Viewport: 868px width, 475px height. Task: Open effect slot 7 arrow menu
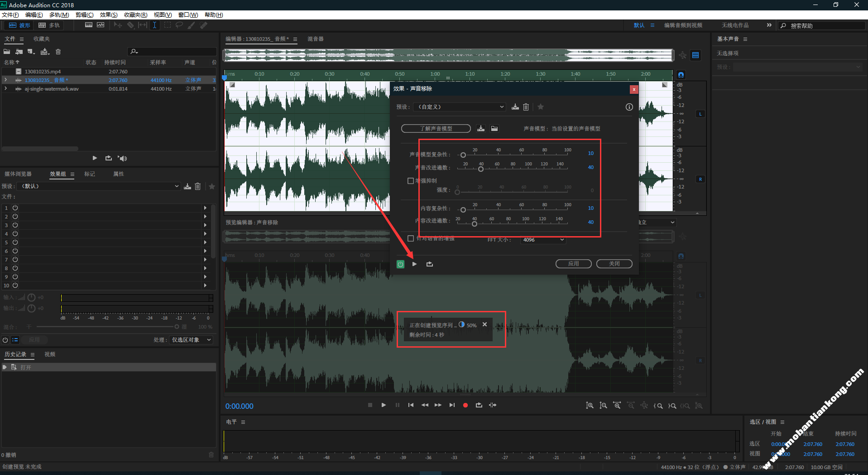pos(205,260)
